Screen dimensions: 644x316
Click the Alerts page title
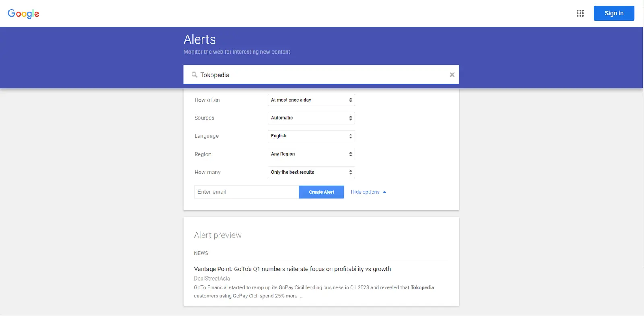tap(200, 39)
